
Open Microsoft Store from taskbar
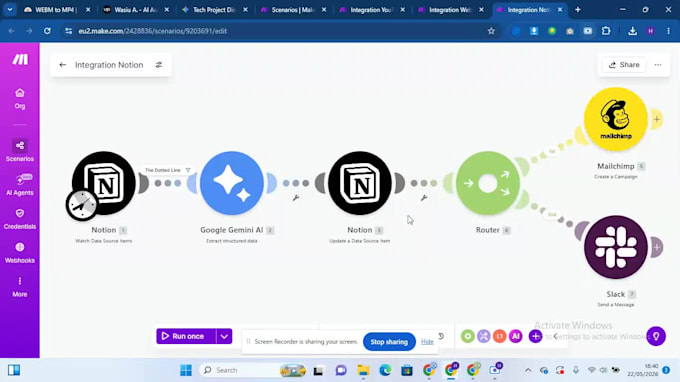407,370
